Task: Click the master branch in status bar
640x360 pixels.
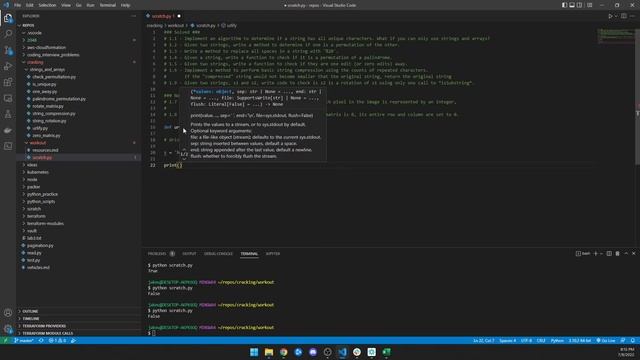Action: click(x=24, y=340)
